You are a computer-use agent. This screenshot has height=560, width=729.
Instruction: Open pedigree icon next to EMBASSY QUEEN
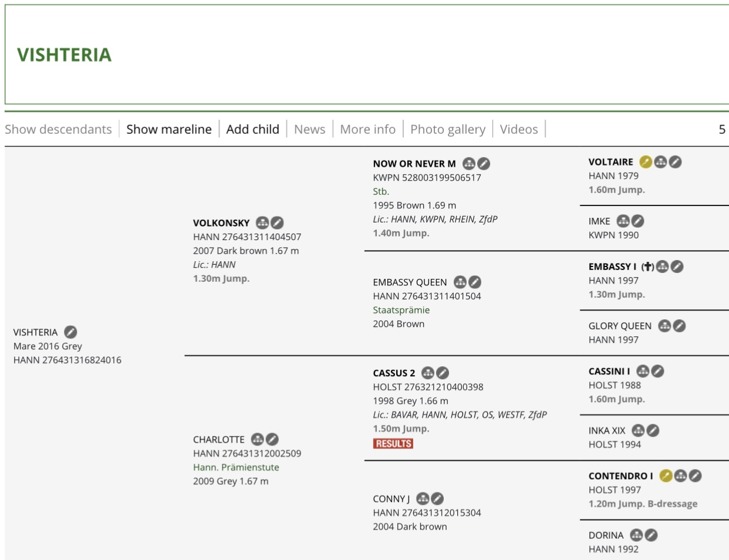[x=460, y=282]
